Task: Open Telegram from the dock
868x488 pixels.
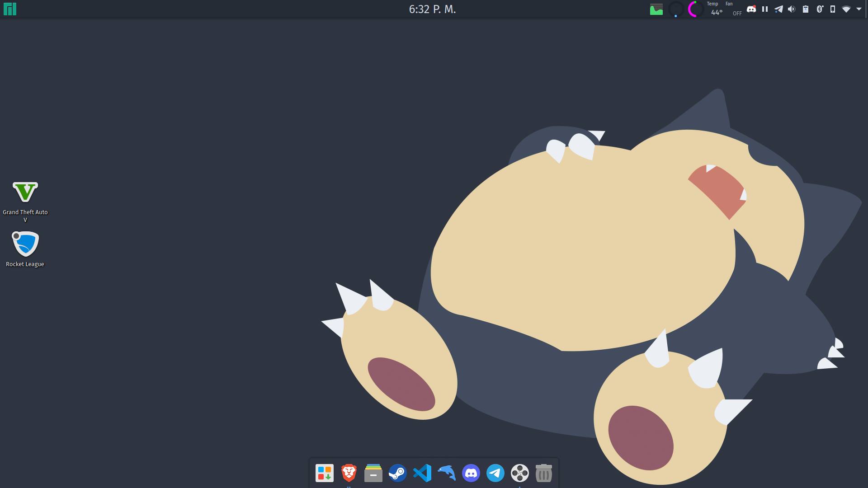Action: 495,473
